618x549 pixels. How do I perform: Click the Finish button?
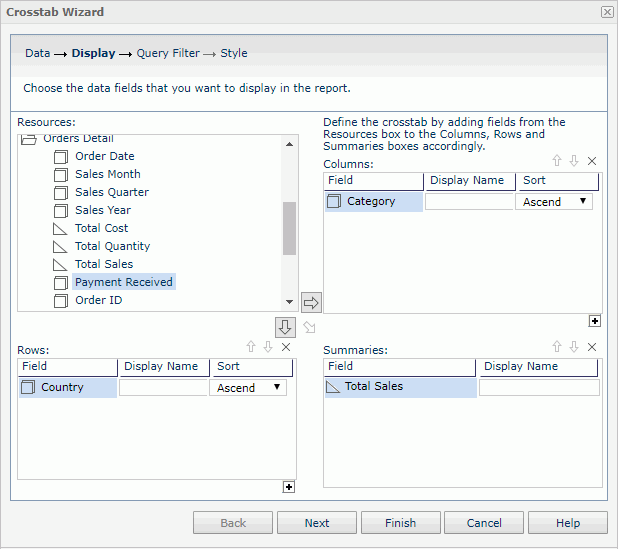tap(400, 523)
